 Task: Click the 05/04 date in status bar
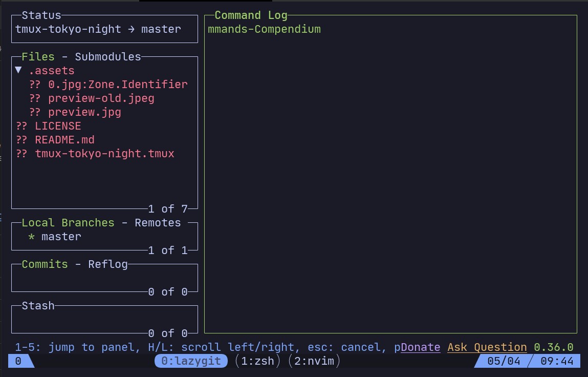pos(504,361)
